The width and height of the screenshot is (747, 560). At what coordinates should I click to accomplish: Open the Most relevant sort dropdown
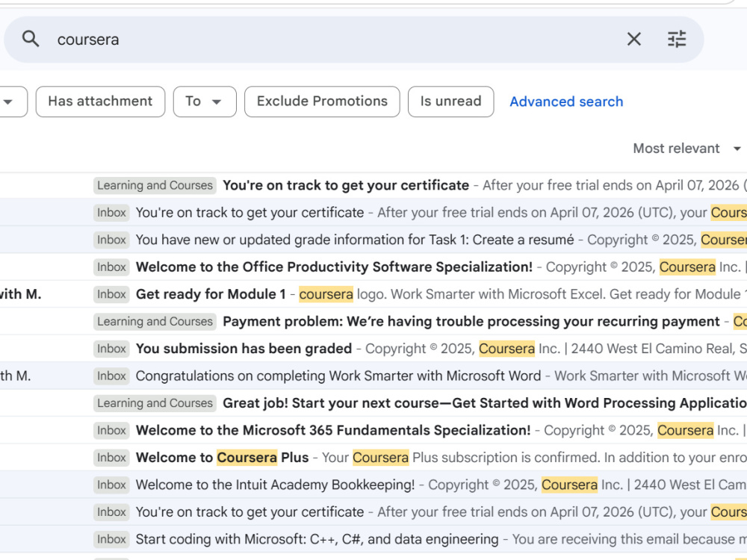point(686,149)
